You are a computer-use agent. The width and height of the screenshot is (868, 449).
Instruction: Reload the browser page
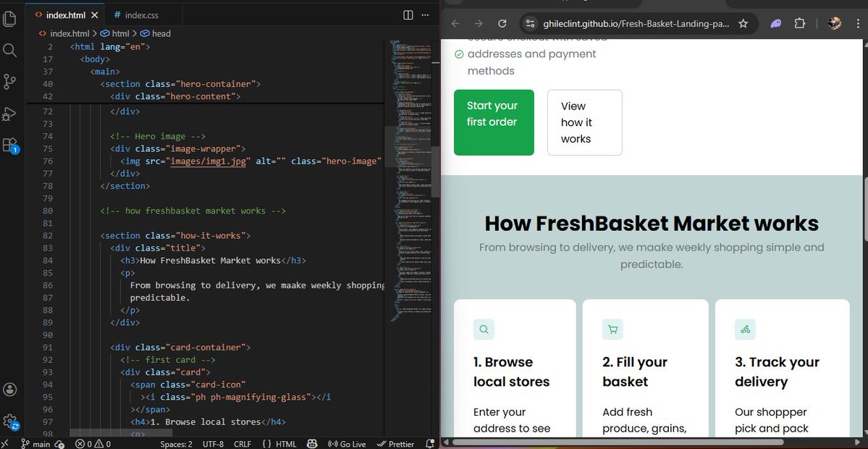502,23
